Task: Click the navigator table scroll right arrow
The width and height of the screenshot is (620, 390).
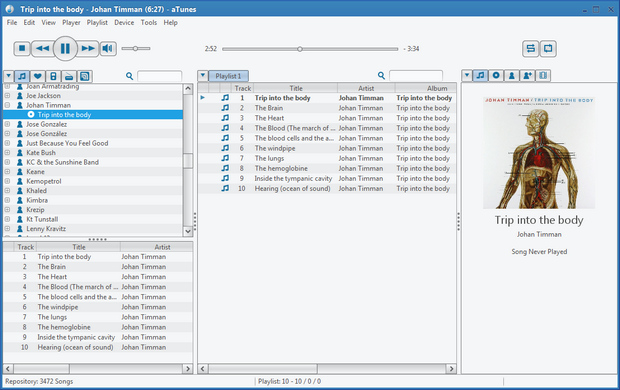Action: pyautogui.click(x=188, y=369)
